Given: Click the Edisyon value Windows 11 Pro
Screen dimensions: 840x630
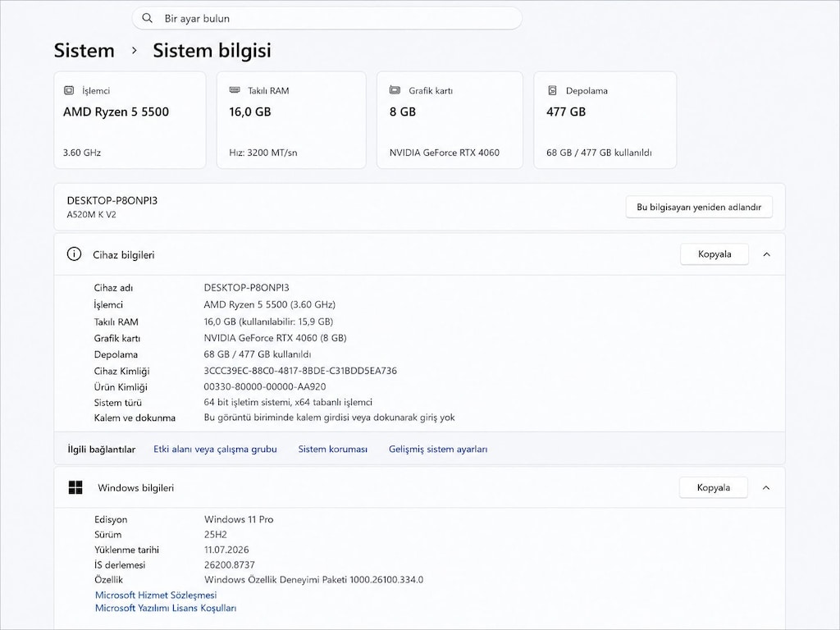Looking at the screenshot, I should click(x=239, y=519).
